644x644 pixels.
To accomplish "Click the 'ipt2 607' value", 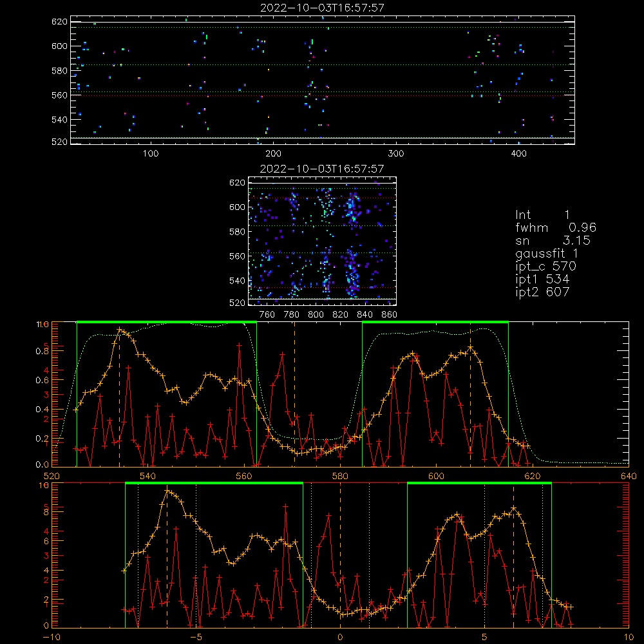I will tap(542, 292).
